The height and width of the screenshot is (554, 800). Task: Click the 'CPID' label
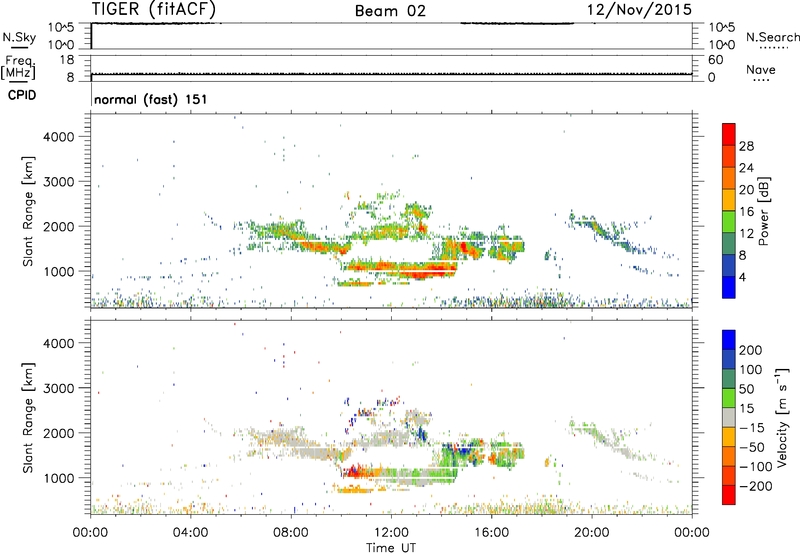point(22,95)
